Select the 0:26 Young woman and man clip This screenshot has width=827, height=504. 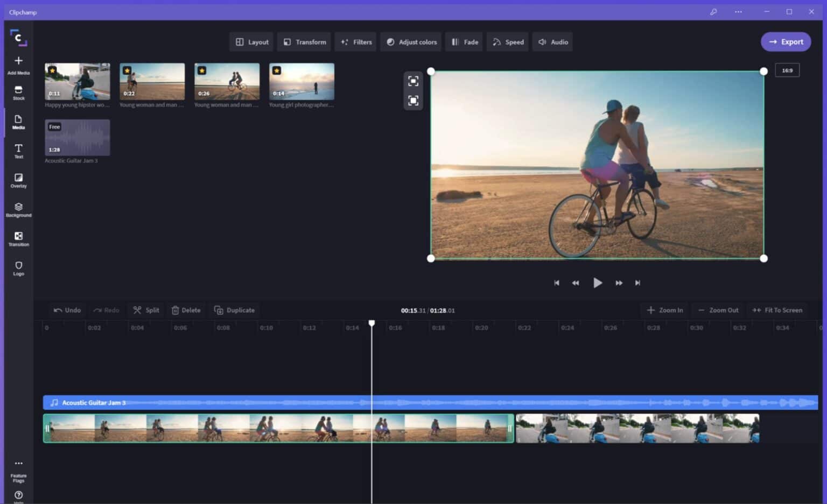pos(227,82)
